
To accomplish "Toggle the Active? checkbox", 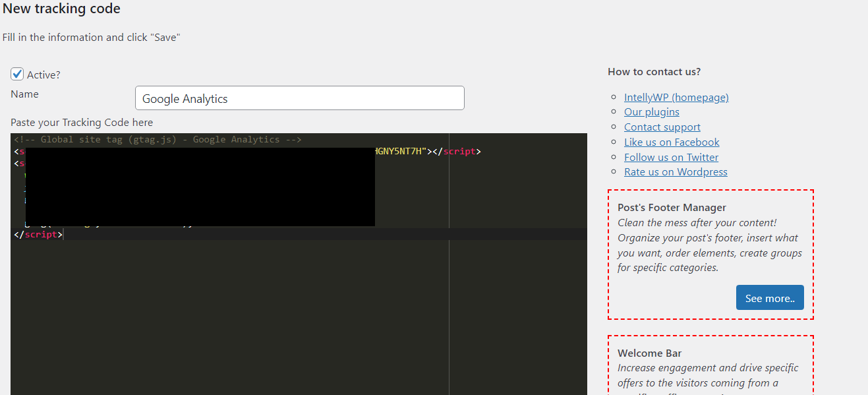I will pos(17,74).
